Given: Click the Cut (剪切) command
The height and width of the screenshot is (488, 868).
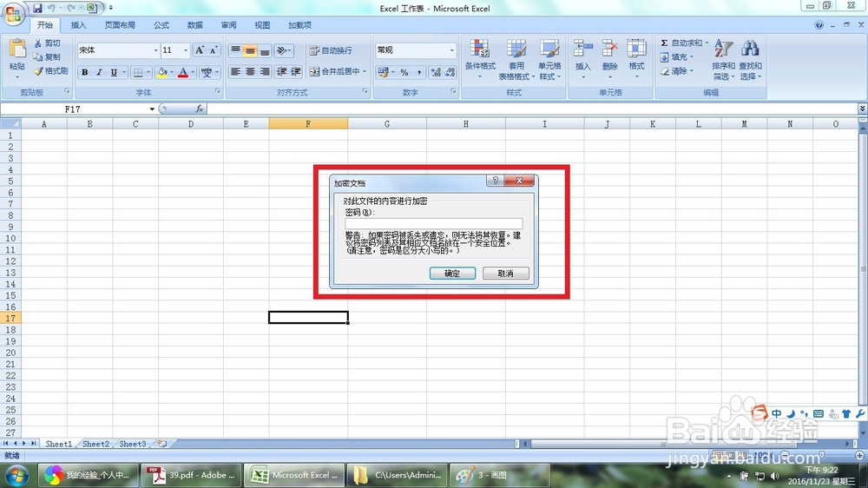Looking at the screenshot, I should click(48, 43).
